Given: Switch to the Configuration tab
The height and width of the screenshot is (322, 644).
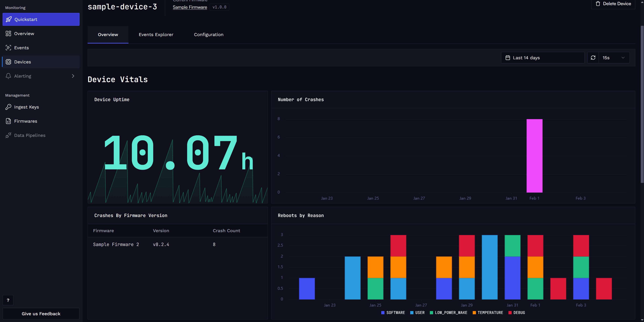Looking at the screenshot, I should coord(208,35).
